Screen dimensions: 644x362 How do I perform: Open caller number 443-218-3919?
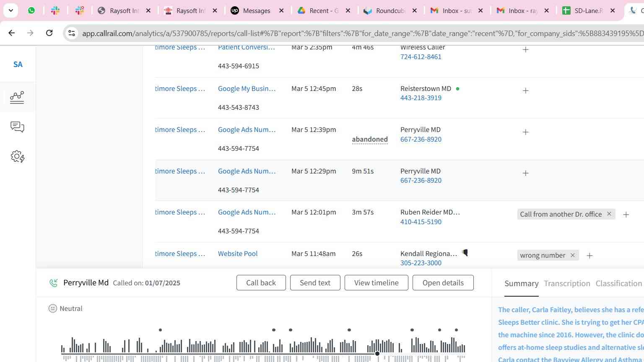421,98
